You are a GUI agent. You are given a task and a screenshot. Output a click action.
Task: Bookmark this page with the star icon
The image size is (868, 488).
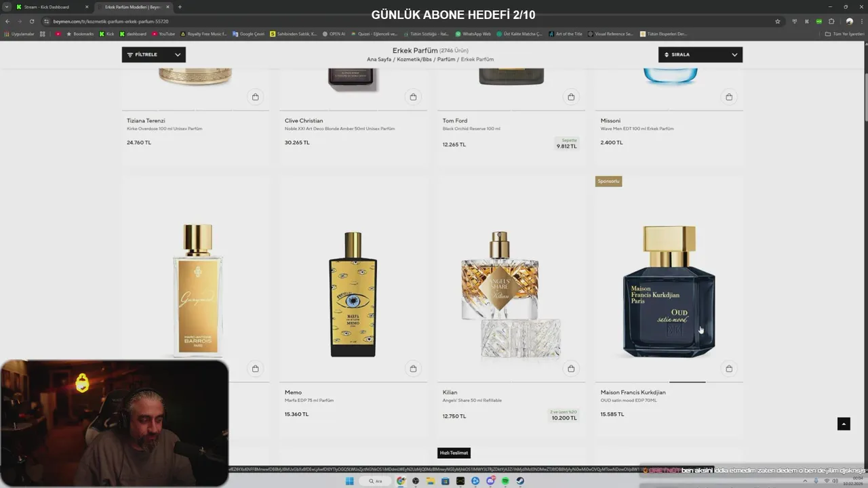pyautogui.click(x=777, y=21)
